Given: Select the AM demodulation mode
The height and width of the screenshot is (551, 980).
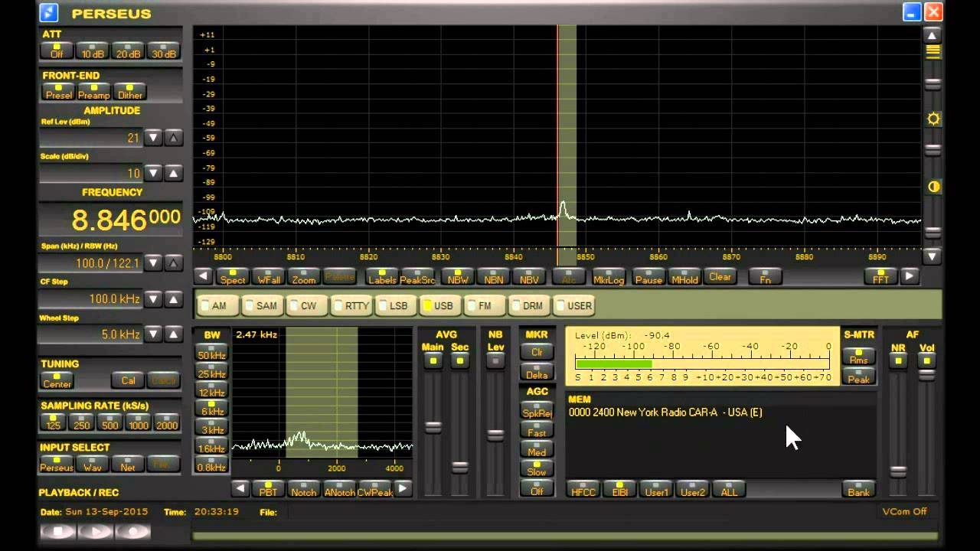Looking at the screenshot, I should pyautogui.click(x=214, y=305).
